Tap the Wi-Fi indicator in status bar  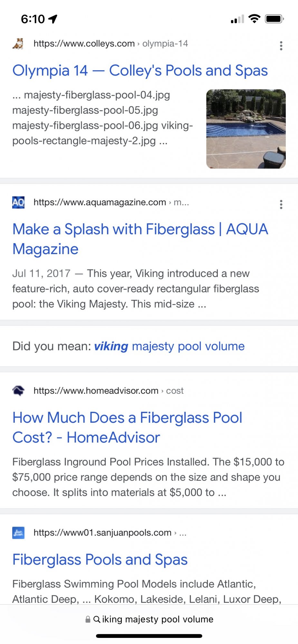tap(255, 19)
